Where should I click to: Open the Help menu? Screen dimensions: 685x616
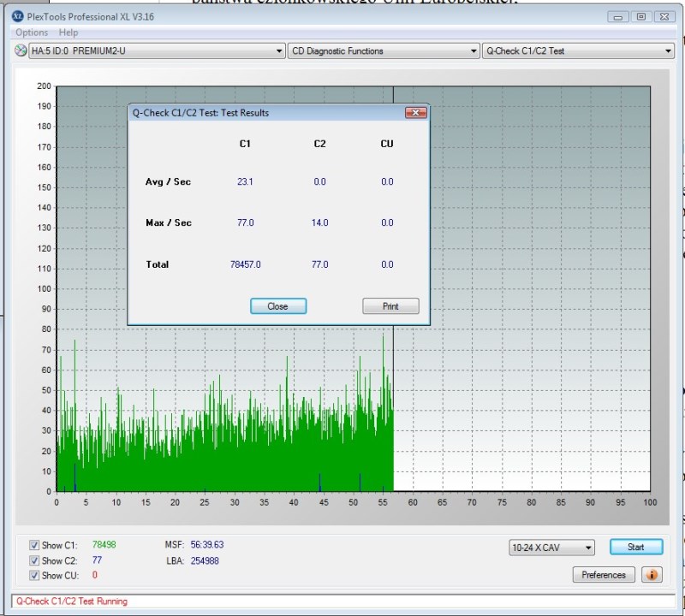click(x=68, y=33)
